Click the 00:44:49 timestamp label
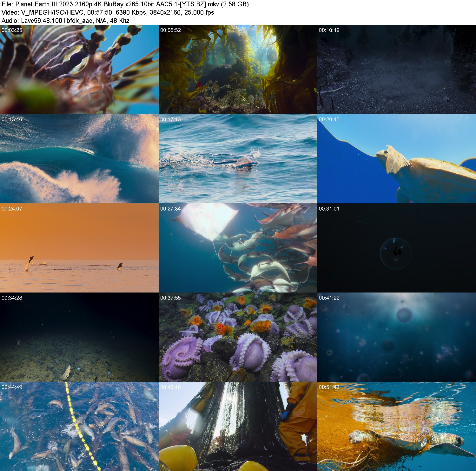 (x=12, y=387)
